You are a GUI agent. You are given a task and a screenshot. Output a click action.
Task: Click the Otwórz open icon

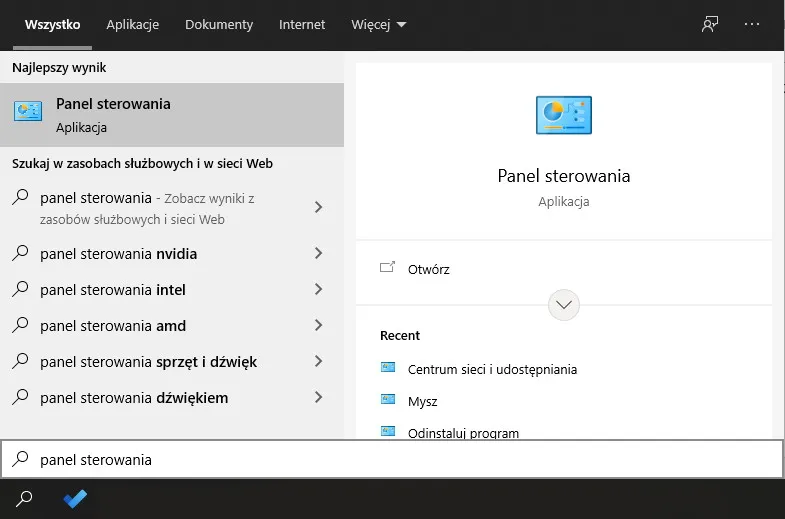tap(388, 268)
